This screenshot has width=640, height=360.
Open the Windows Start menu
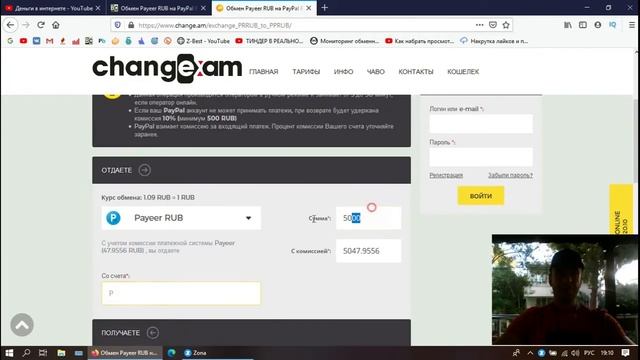[x=9, y=353]
